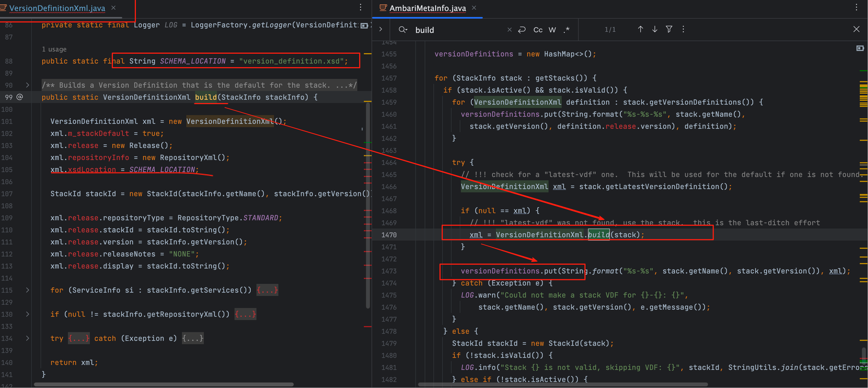This screenshot has height=388, width=868.
Task: Click the gutter @ icon at line 99
Action: point(20,97)
